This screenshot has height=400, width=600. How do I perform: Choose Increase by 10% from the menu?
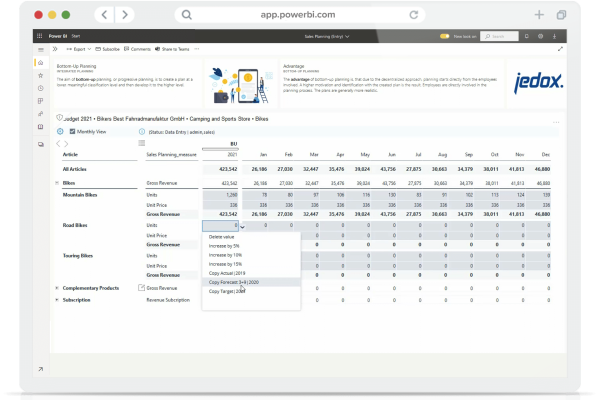click(251, 255)
